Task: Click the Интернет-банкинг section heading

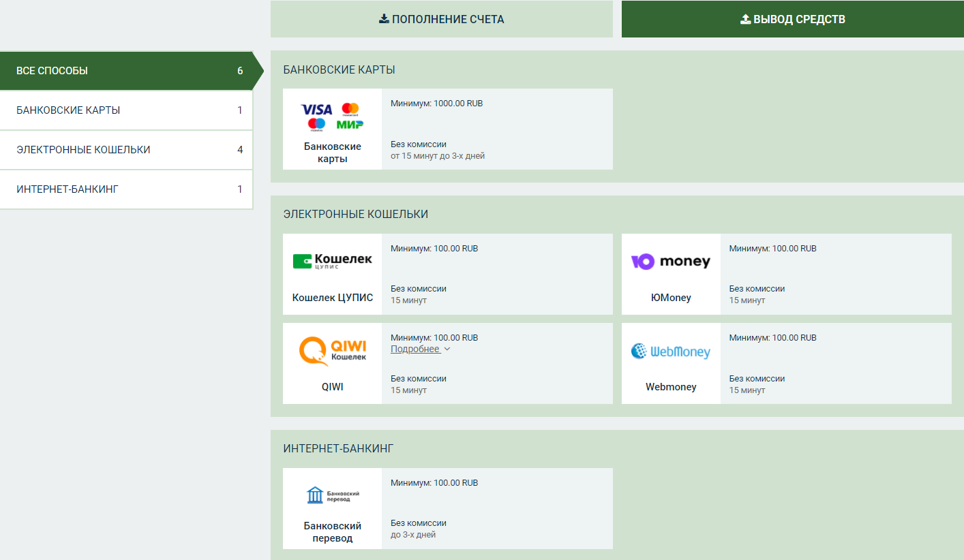Action: 338,448
